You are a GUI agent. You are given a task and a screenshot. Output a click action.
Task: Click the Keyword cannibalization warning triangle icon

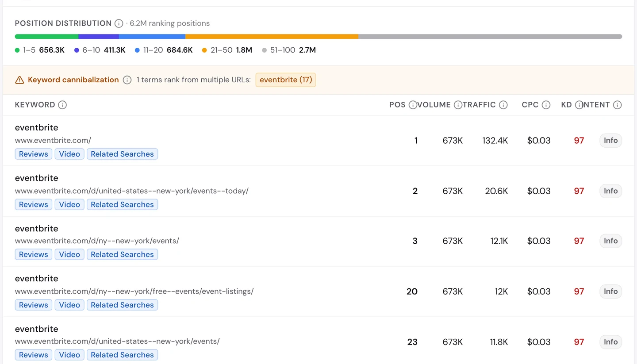pyautogui.click(x=19, y=80)
